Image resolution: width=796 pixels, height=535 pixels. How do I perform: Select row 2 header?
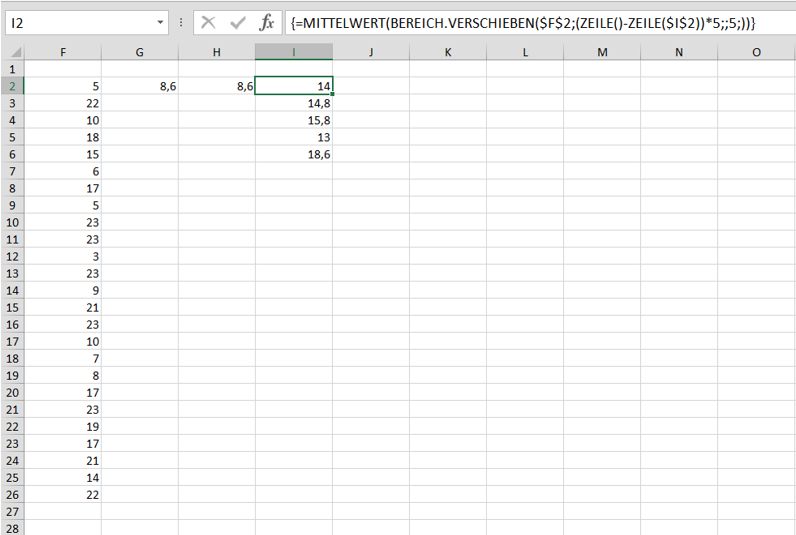click(12, 86)
